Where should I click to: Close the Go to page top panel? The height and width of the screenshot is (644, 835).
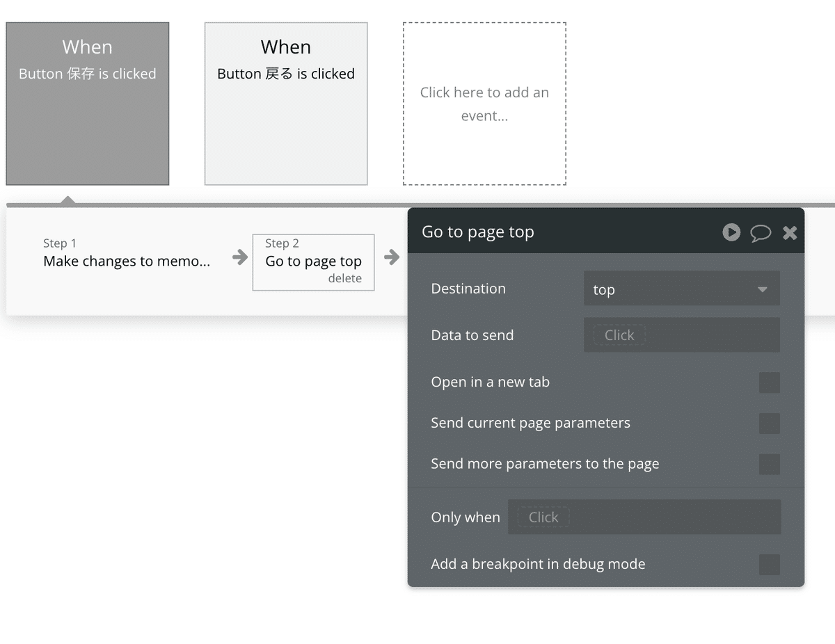pyautogui.click(x=790, y=232)
